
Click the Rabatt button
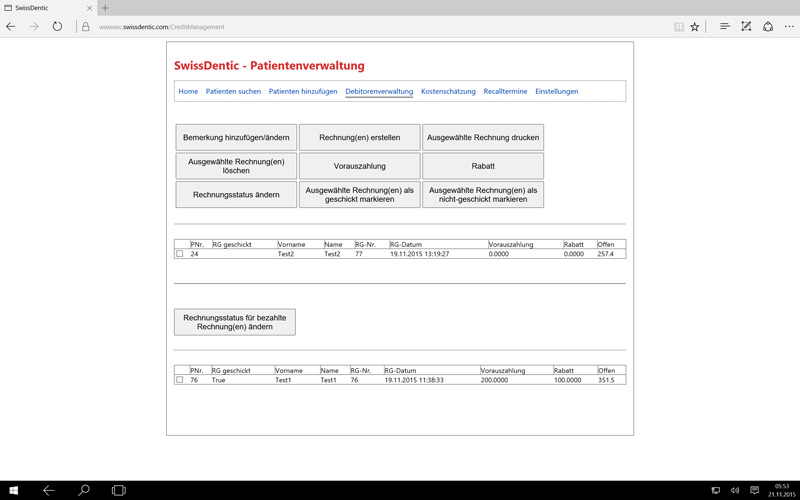pos(483,166)
